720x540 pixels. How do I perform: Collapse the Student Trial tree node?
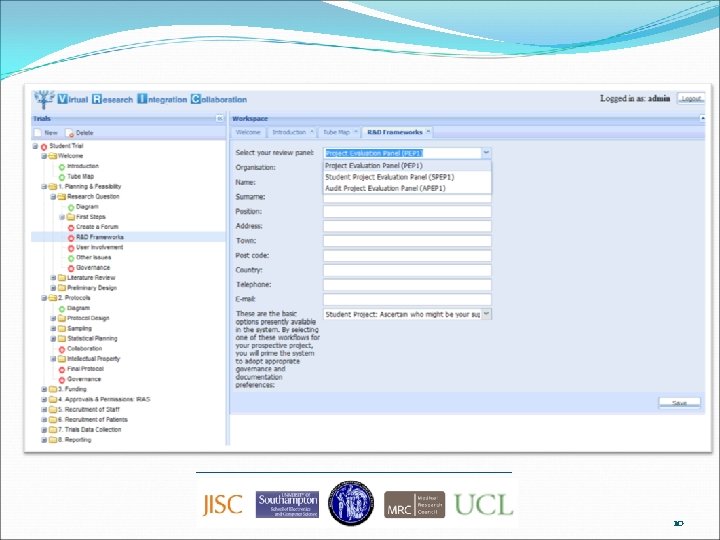click(35, 146)
